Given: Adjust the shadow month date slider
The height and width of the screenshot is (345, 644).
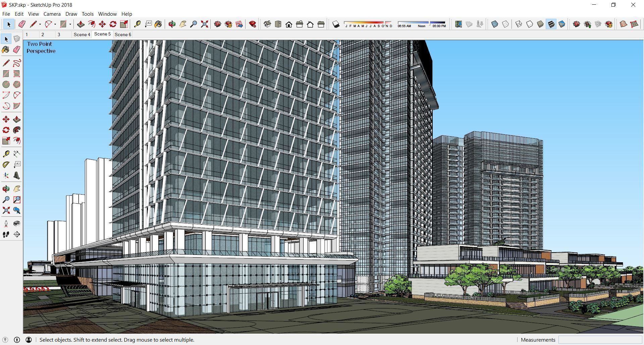Looking at the screenshot, I should pyautogui.click(x=368, y=24).
